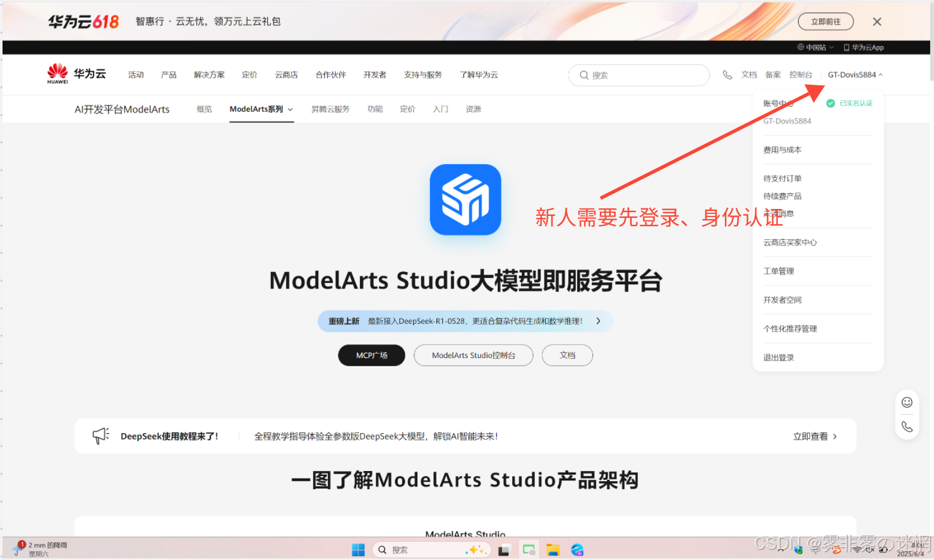Image resolution: width=934 pixels, height=560 pixels.
Task: Click the 立即前往 banner button
Action: (x=825, y=21)
